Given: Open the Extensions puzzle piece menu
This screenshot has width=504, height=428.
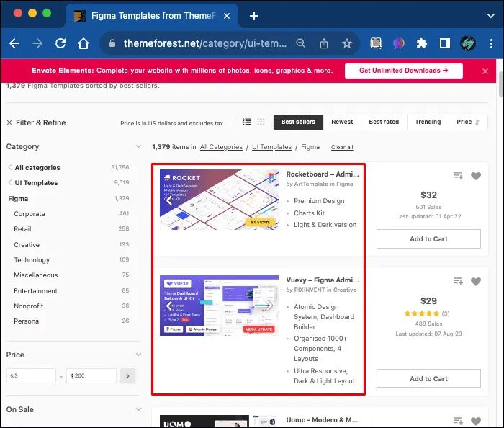Looking at the screenshot, I should click(422, 43).
